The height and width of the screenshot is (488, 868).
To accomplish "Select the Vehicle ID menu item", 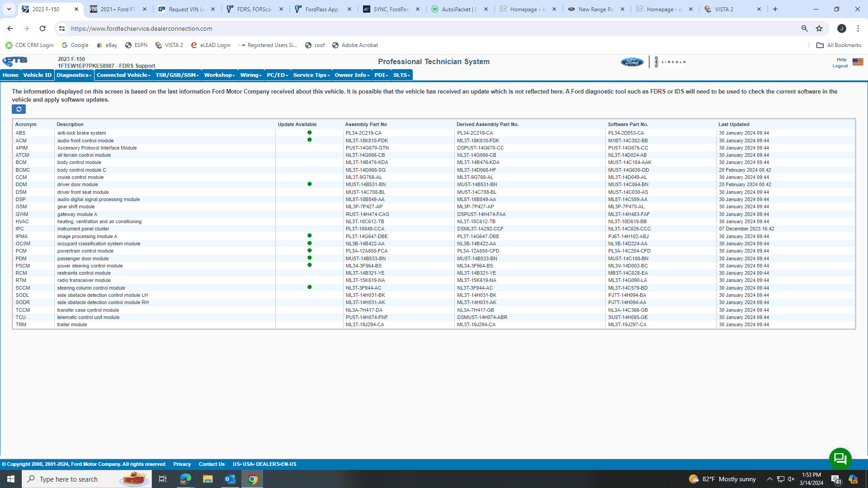I will pos(37,75).
